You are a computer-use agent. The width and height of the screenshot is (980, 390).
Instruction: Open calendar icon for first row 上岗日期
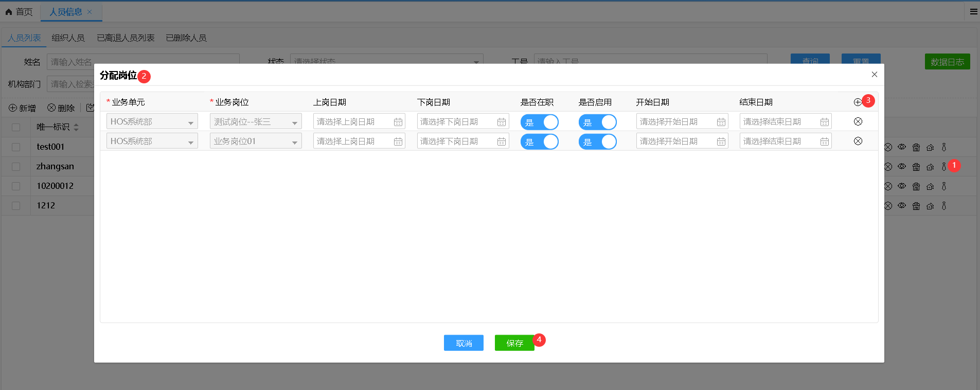398,122
